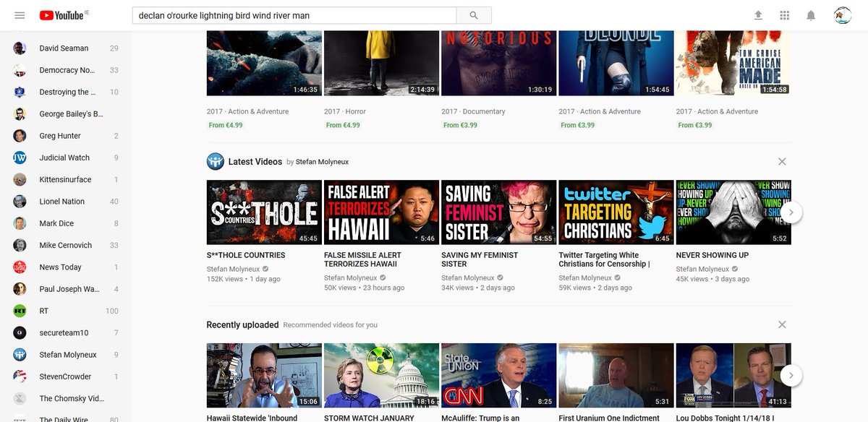Click David Seaman channel avatar
The image size is (868, 422).
click(20, 48)
